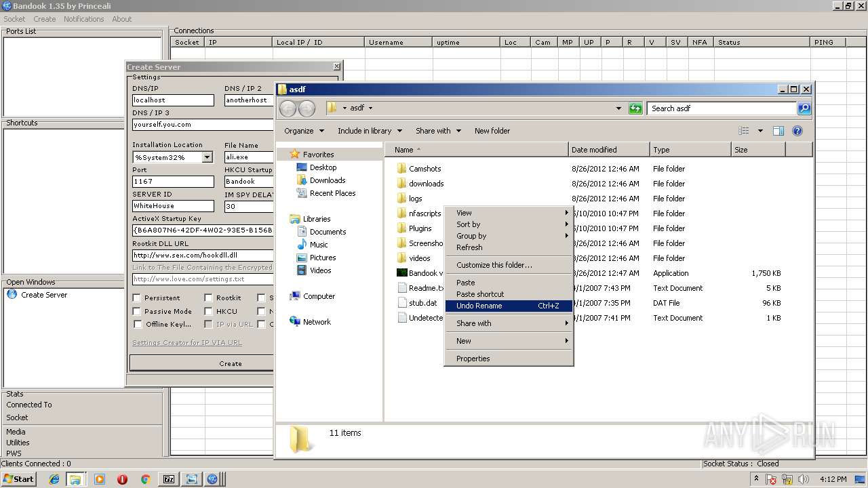The height and width of the screenshot is (488, 868).
Task: Select the Bandook application file
Action: [x=420, y=273]
